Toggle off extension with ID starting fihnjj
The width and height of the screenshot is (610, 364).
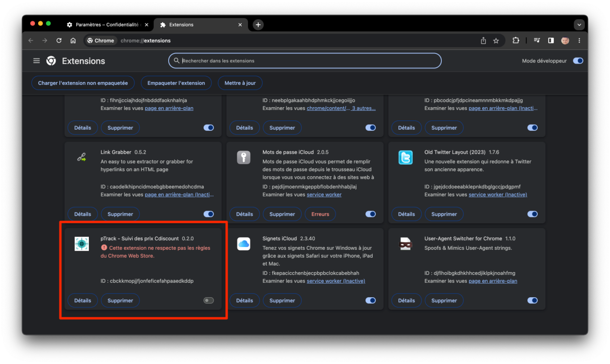click(x=209, y=128)
